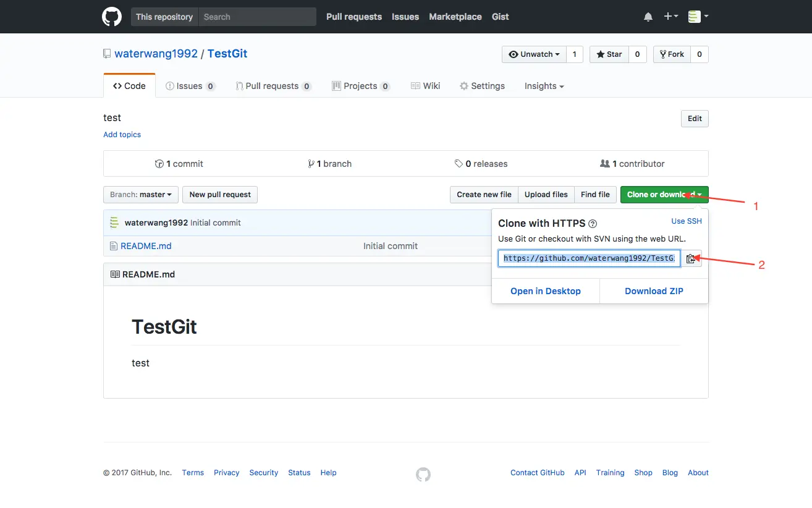Click the footer GitHub mark icon
Screen dimensions: 812x508
[x=423, y=474]
